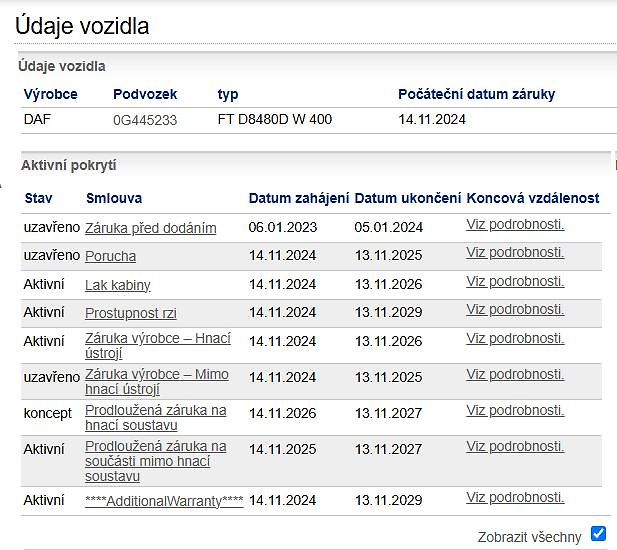Screen dimensions: 617x550
Task: Open the Lak kabiny contract link
Action: pos(118,285)
